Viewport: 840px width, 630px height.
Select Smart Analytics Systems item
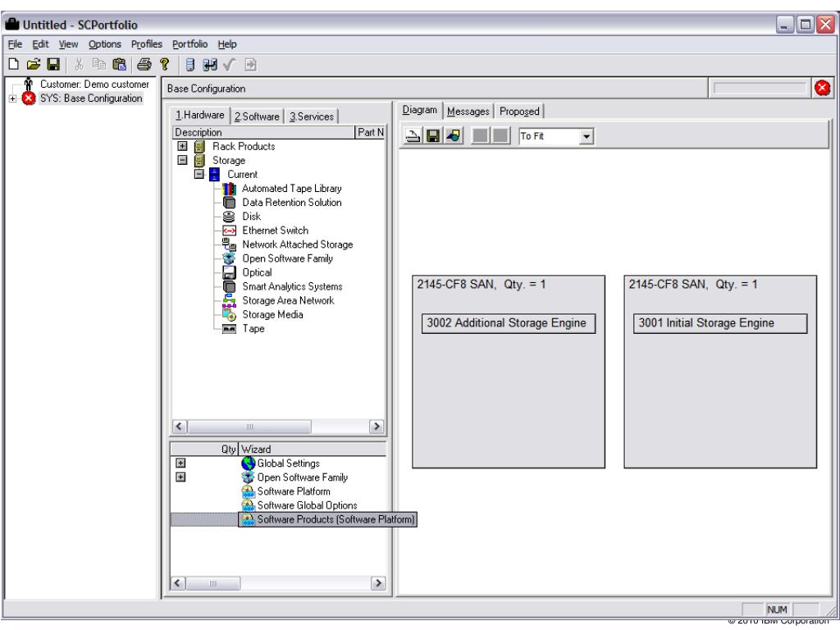point(292,286)
